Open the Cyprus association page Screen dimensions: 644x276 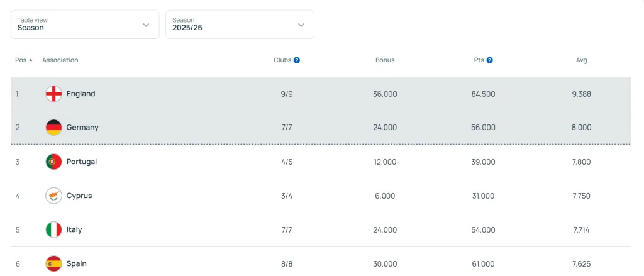(79, 196)
